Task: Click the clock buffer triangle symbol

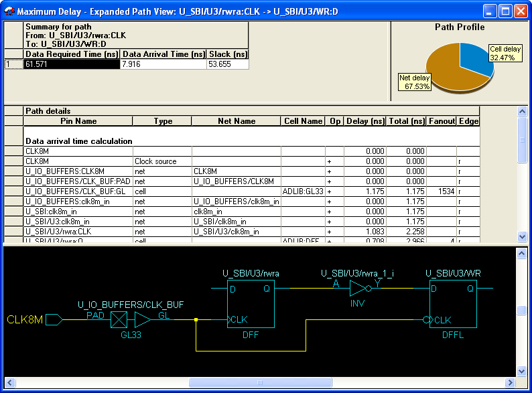Action: (143, 320)
